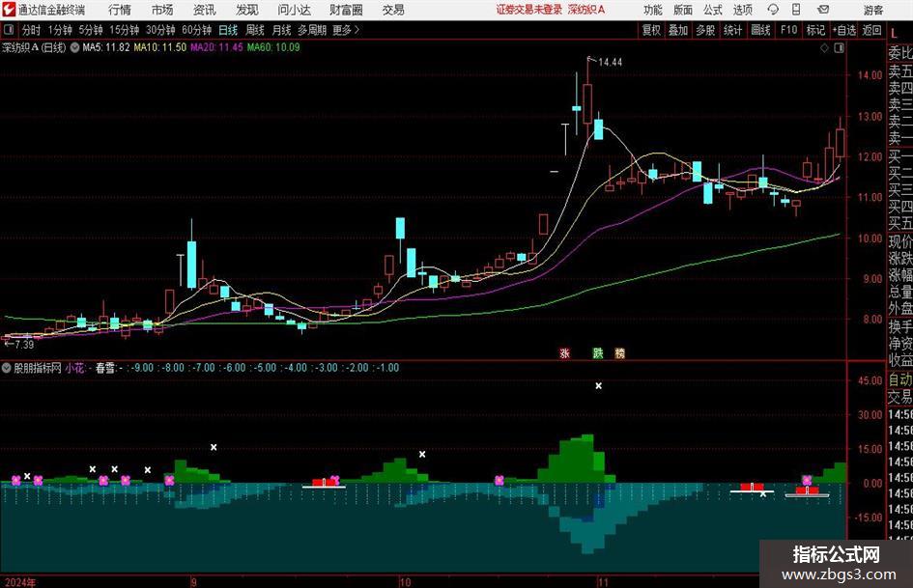The height and width of the screenshot is (588, 913).
Task: Click the 14.44 high price label
Action: pyautogui.click(x=610, y=62)
